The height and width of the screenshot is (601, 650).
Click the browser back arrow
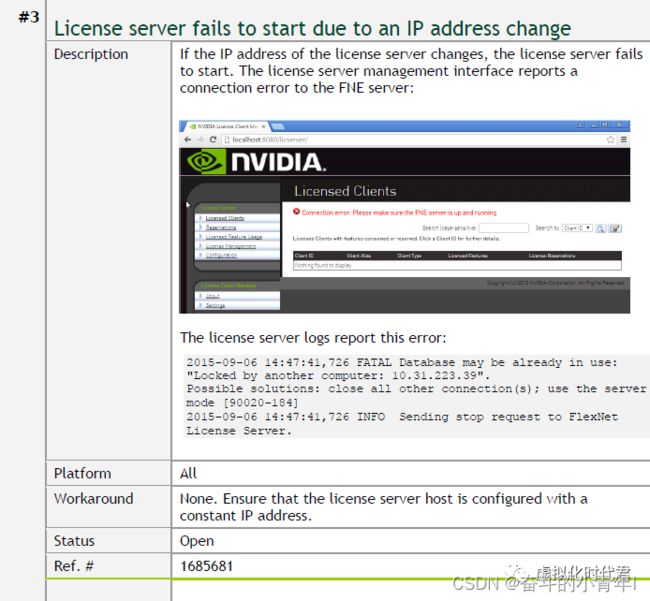pyautogui.click(x=188, y=140)
